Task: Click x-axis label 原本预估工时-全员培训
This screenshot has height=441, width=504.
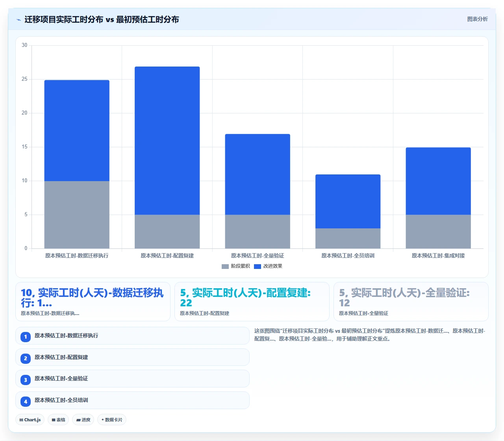Action: coord(348,256)
